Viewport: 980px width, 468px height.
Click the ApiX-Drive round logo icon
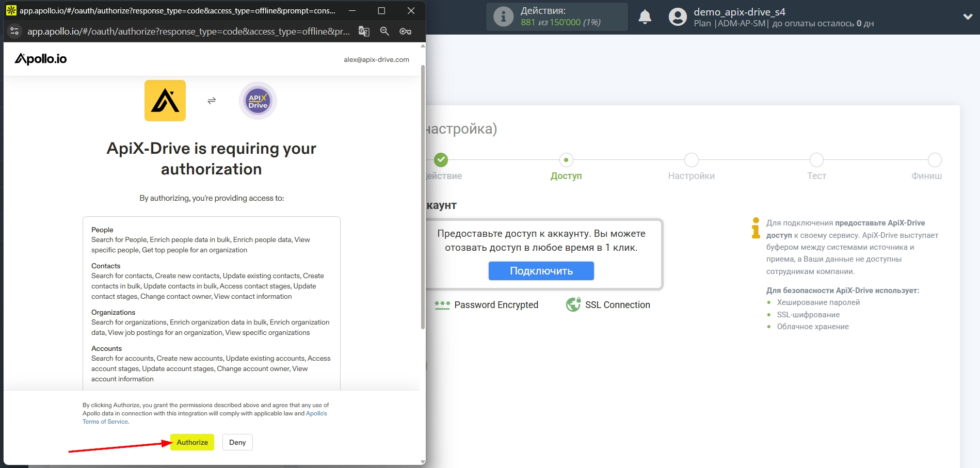(x=258, y=101)
